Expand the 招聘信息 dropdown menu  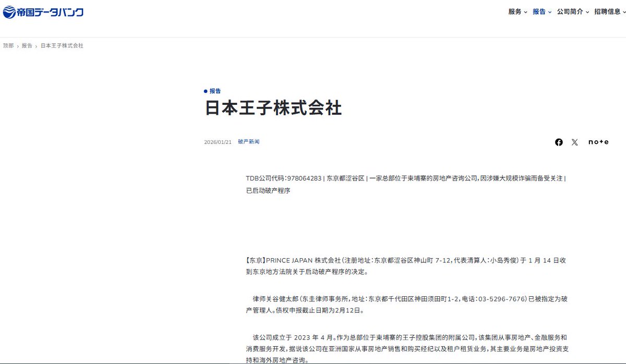point(610,11)
